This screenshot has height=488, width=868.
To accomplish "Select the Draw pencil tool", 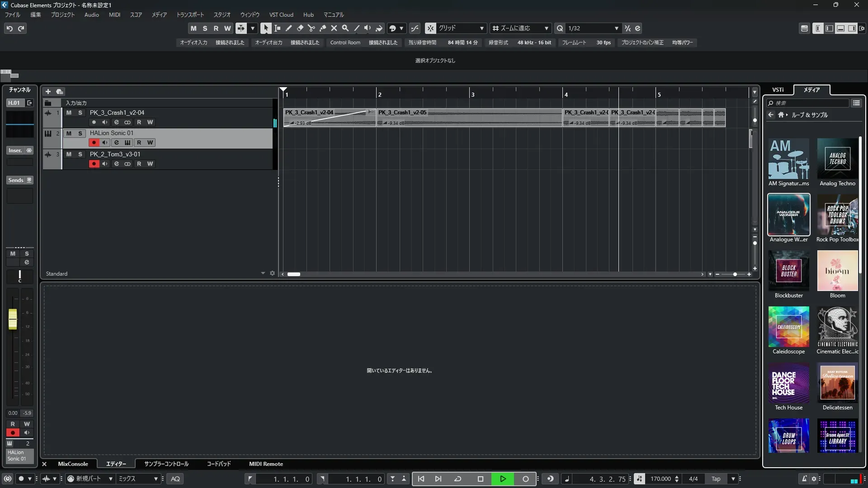I will 288,28.
